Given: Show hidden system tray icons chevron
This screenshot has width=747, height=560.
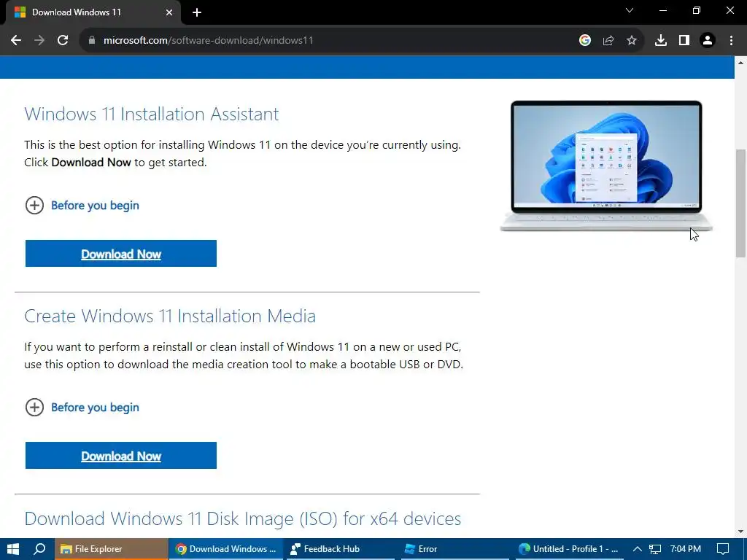Looking at the screenshot, I should pyautogui.click(x=637, y=549).
